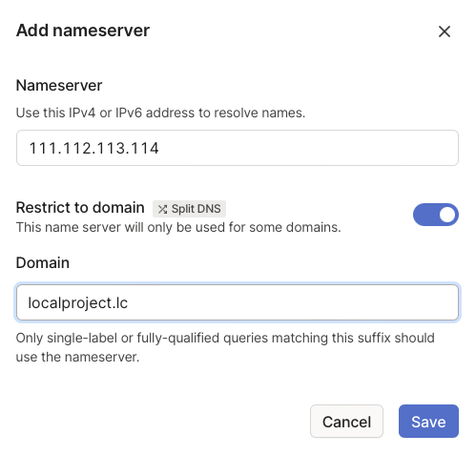Cancel adding the nameserver
Image resolution: width=476 pixels, height=455 pixels.
(346, 421)
